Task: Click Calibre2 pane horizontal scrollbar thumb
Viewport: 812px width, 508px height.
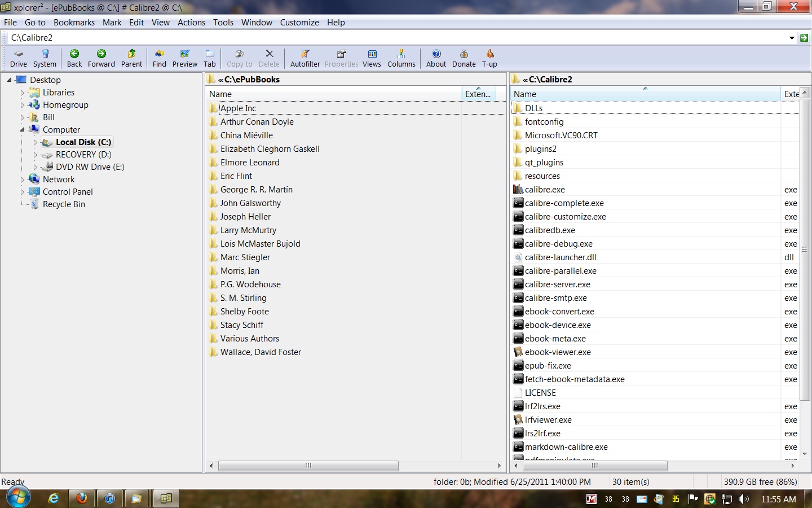Action: pos(594,466)
